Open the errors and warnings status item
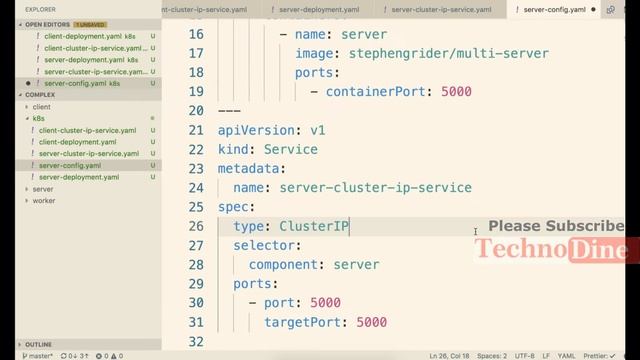The image size is (640, 360). (109, 356)
